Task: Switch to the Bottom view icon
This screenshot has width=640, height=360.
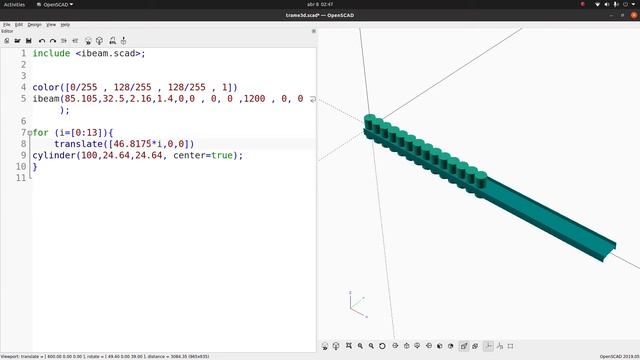Action: click(x=417, y=346)
